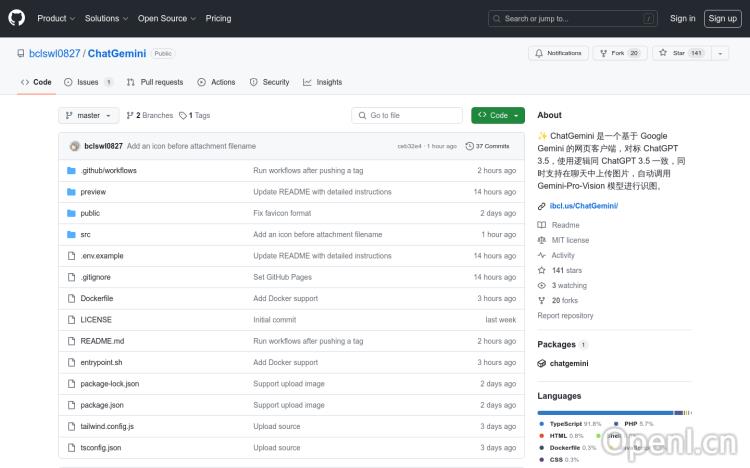This screenshot has height=468, width=750.
Task: Click the GitHub logo icon
Action: 17,18
